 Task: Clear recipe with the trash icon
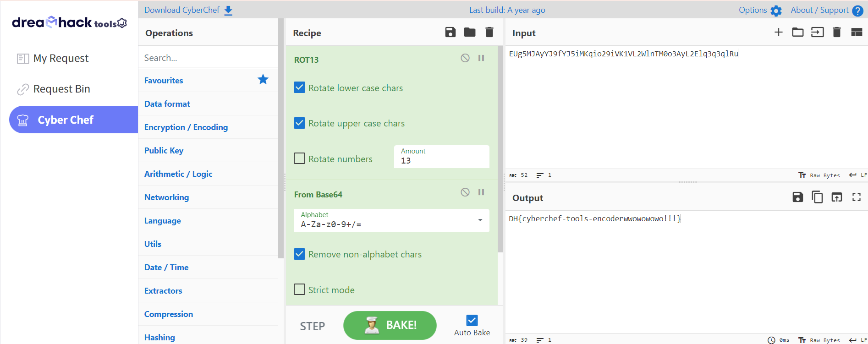coord(489,32)
